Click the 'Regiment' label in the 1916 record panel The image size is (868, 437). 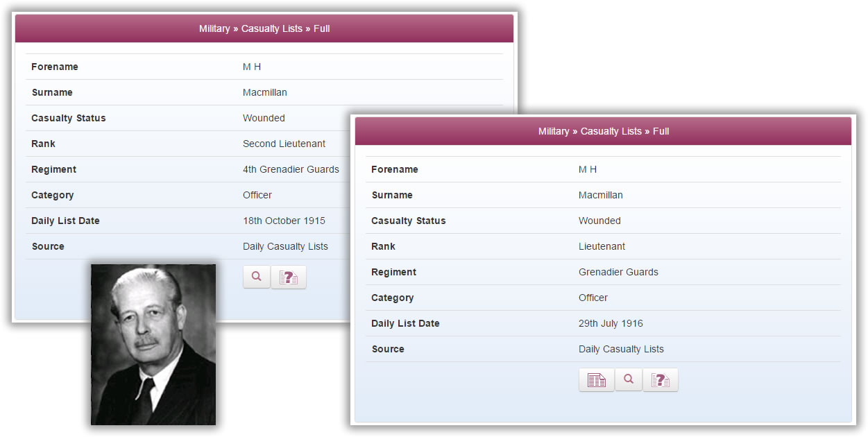[x=394, y=272]
